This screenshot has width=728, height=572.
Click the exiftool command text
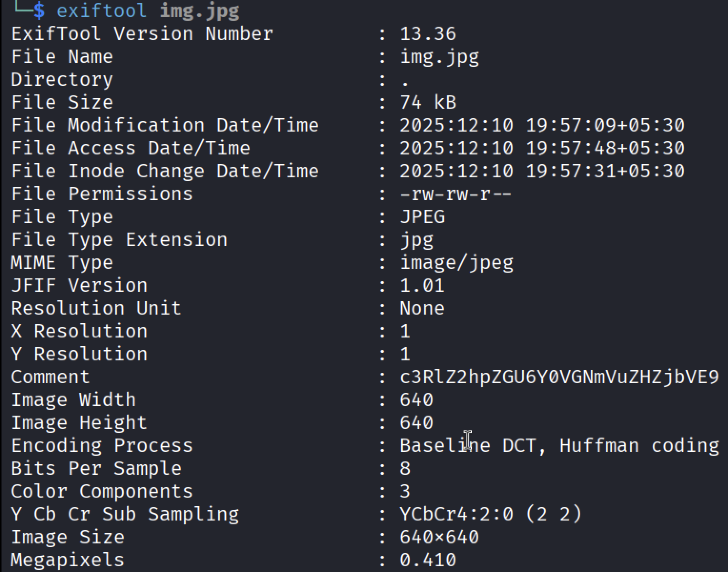[101, 10]
